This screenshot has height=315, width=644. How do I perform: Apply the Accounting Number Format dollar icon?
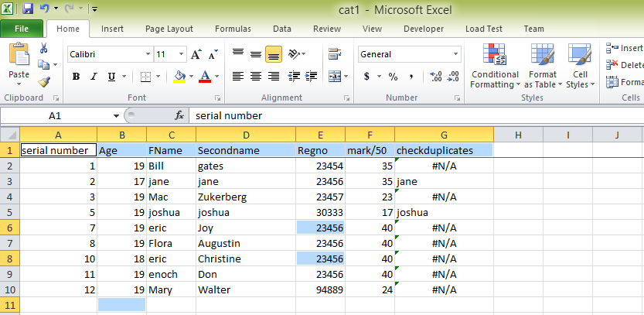(x=366, y=77)
